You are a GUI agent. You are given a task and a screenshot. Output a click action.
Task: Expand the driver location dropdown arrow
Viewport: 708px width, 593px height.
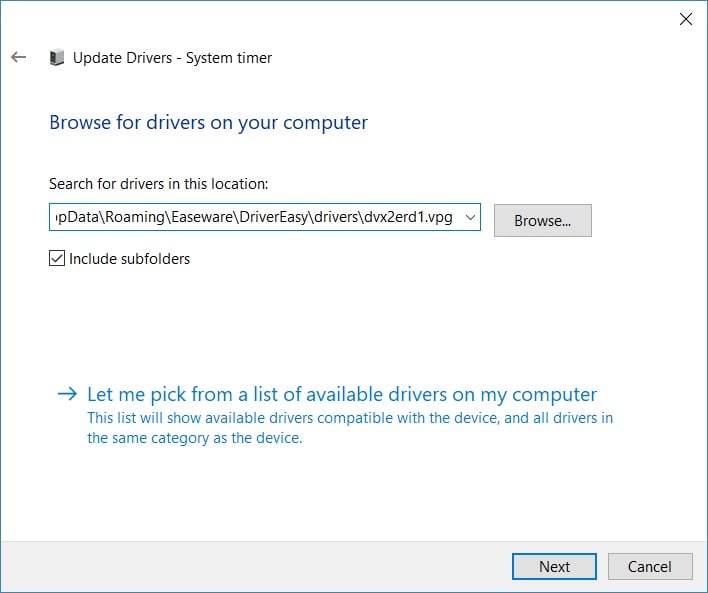(470, 217)
